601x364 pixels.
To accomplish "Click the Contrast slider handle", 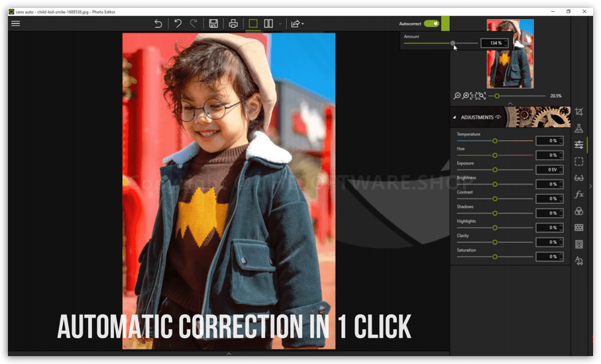I will 495,199.
